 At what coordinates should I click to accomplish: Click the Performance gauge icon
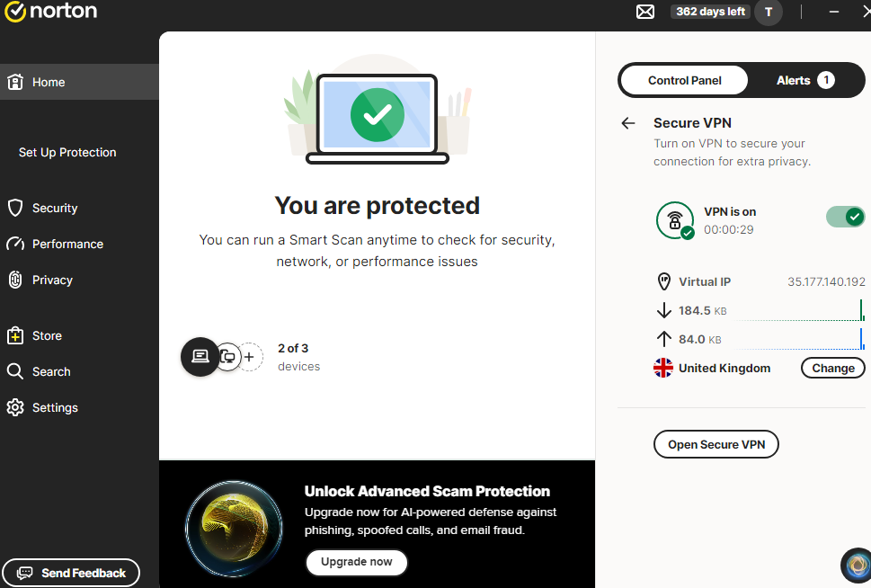pos(15,244)
